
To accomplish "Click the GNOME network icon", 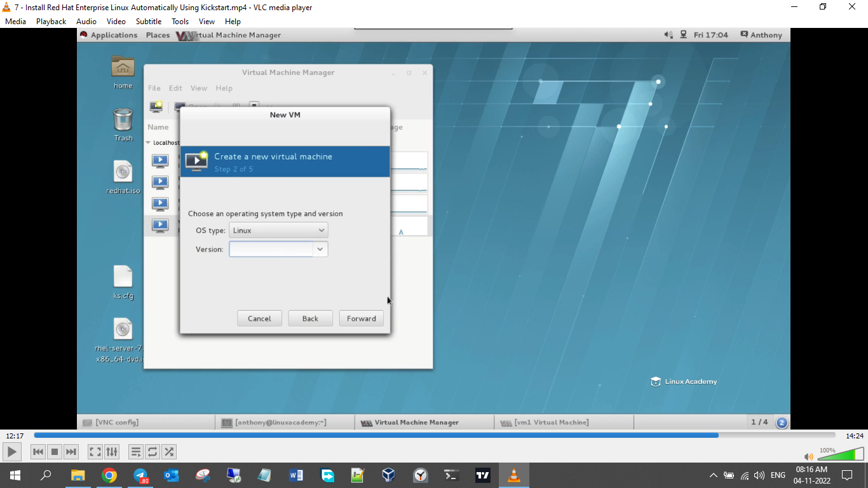I will click(x=683, y=35).
